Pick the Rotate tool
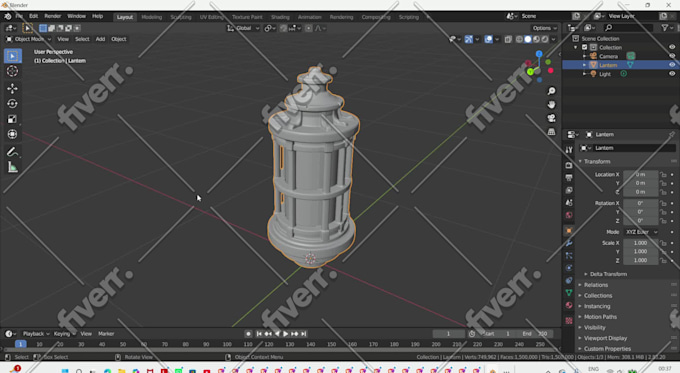The width and height of the screenshot is (680, 373). click(x=13, y=104)
